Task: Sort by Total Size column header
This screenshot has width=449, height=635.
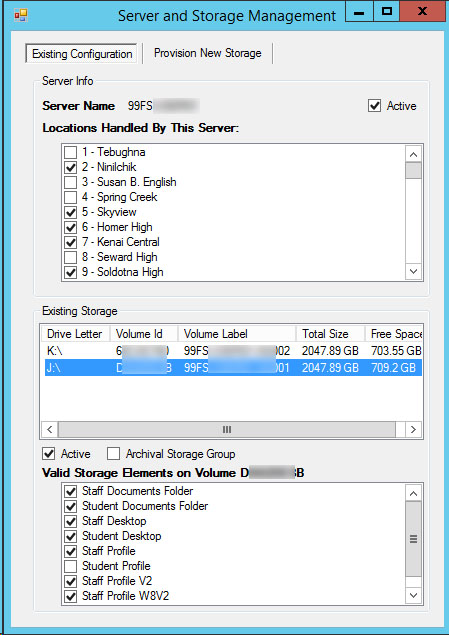Action: [330, 334]
